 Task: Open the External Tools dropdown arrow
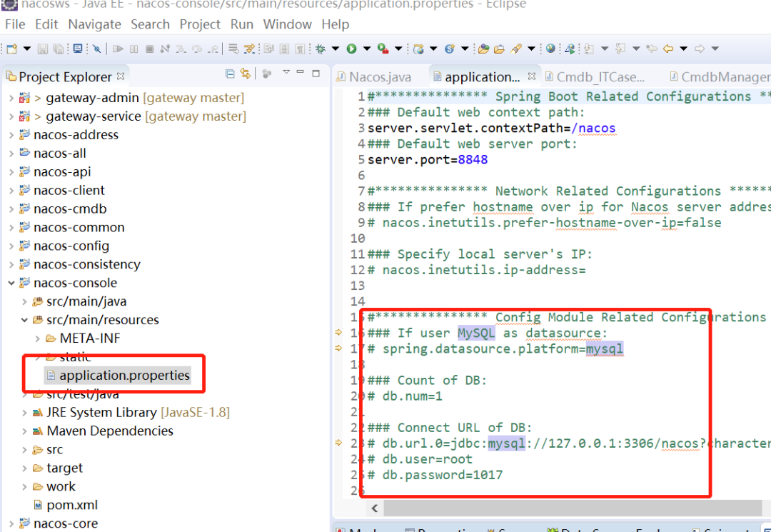click(398, 49)
